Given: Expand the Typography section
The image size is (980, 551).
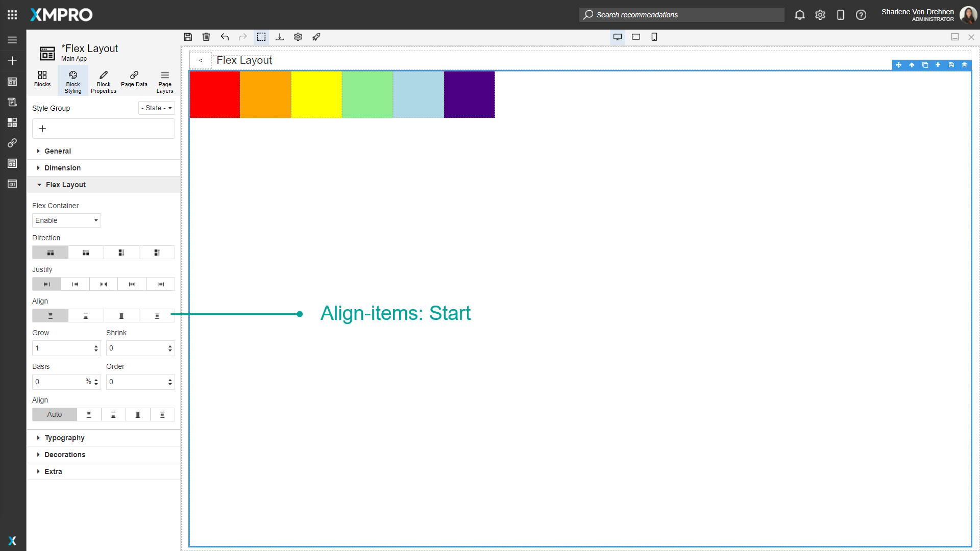Looking at the screenshot, I should point(64,438).
